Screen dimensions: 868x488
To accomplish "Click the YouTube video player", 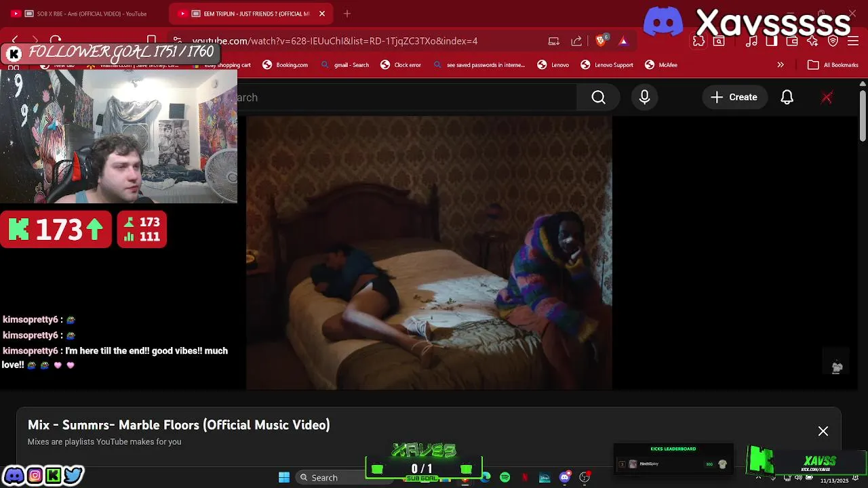I will pos(429,253).
